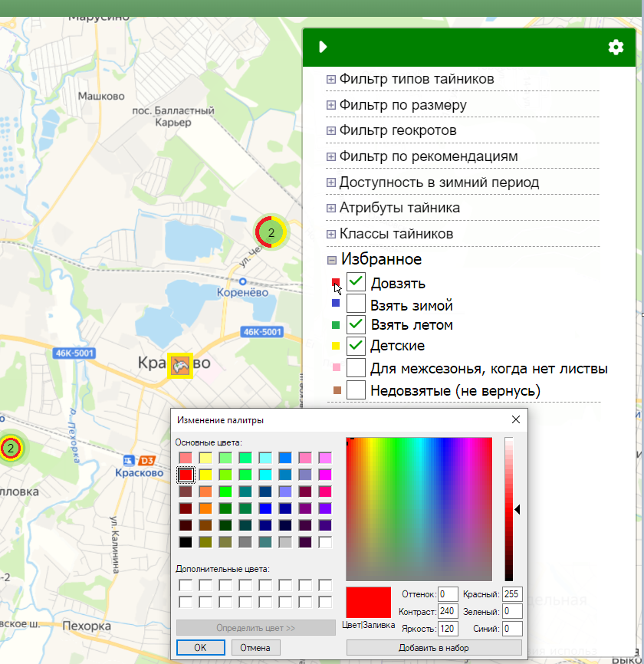Collapse the Избранное section
The image size is (644, 664).
click(331, 260)
